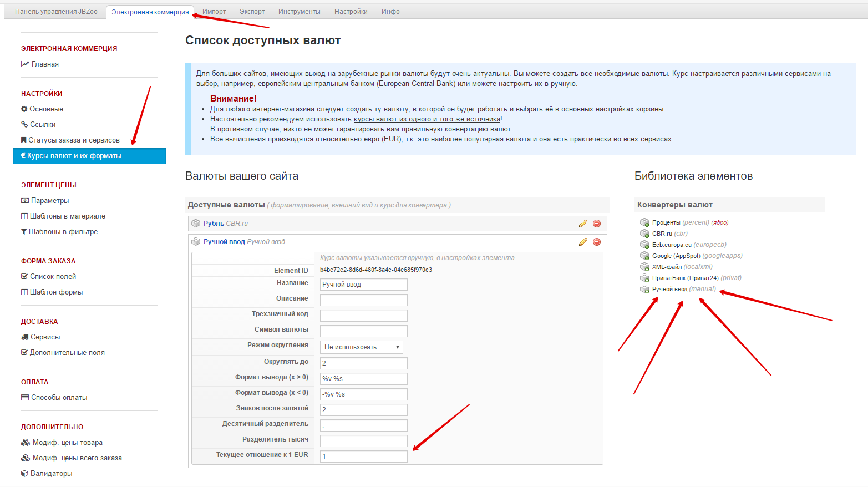Follow the курсы валют из одного источника link

coord(427,119)
